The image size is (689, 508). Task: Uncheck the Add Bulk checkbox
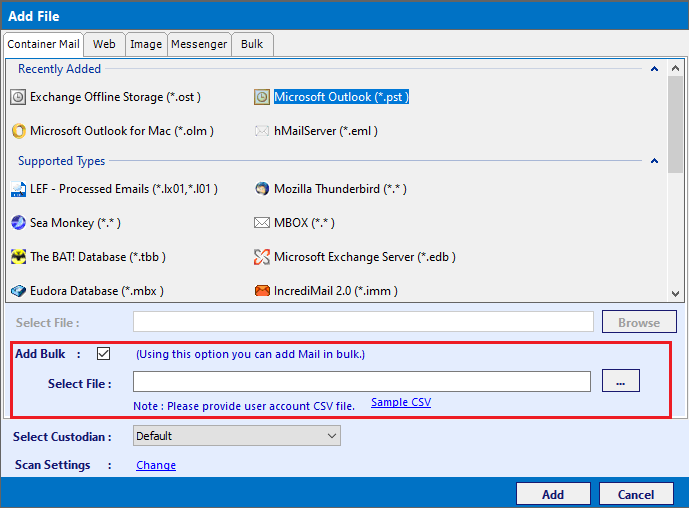pyautogui.click(x=104, y=354)
